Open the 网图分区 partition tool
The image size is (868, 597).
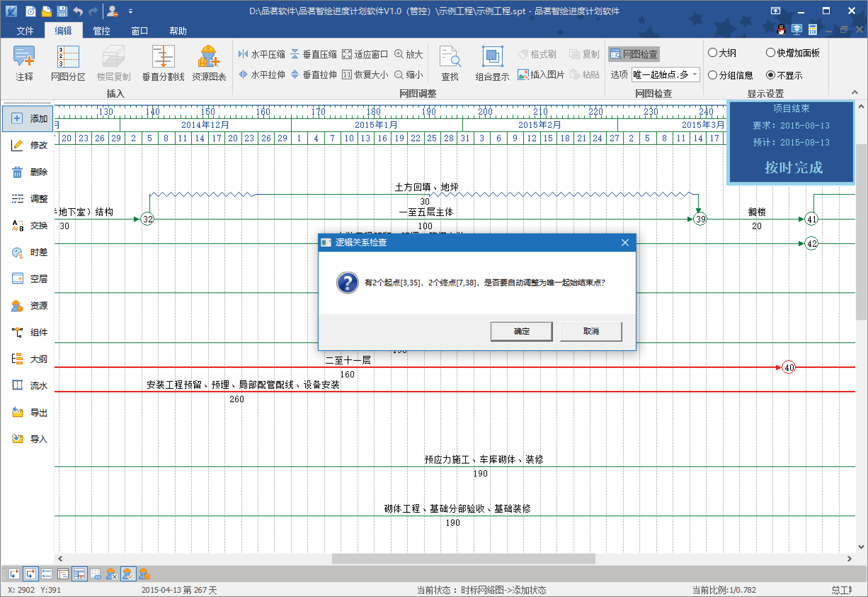point(68,63)
